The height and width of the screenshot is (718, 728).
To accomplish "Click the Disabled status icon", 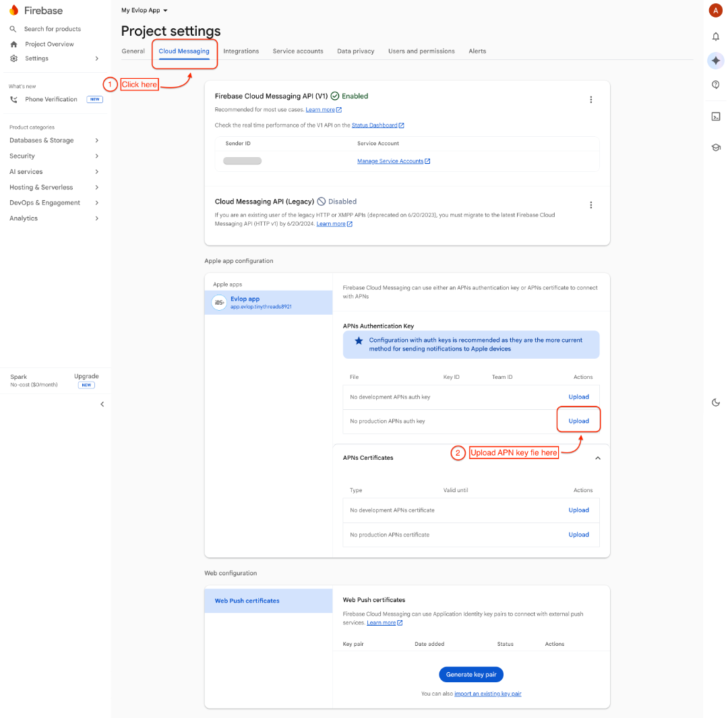I will (x=322, y=202).
